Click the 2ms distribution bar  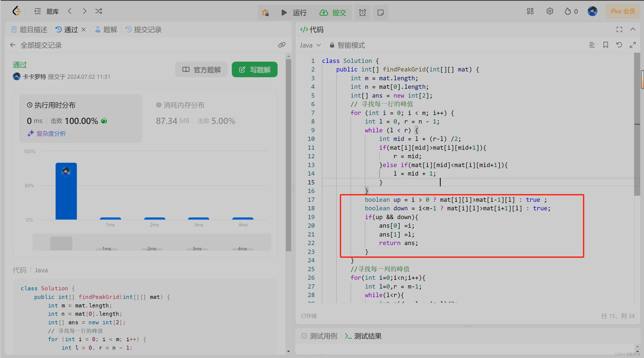(x=155, y=218)
